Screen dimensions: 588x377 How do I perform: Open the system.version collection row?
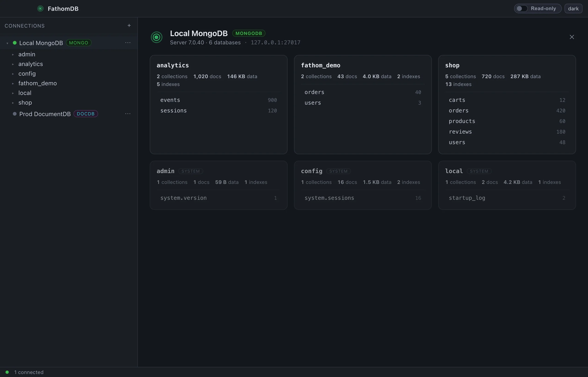point(218,198)
